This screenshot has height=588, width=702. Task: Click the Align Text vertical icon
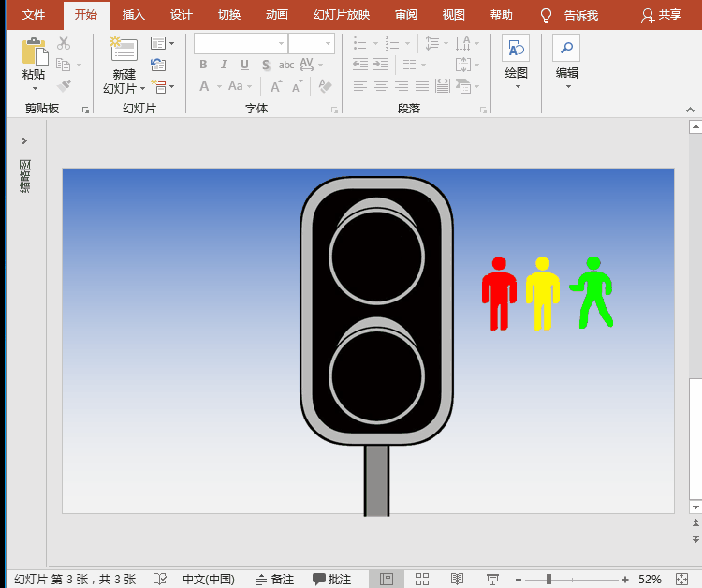463,65
